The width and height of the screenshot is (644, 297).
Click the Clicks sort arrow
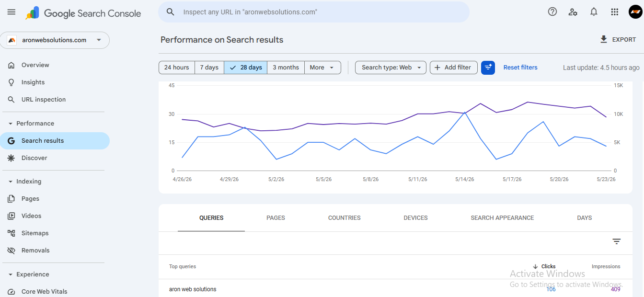click(x=535, y=267)
